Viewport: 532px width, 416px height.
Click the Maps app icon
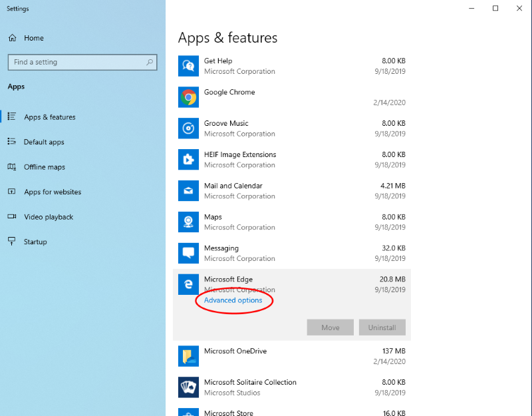tap(189, 222)
